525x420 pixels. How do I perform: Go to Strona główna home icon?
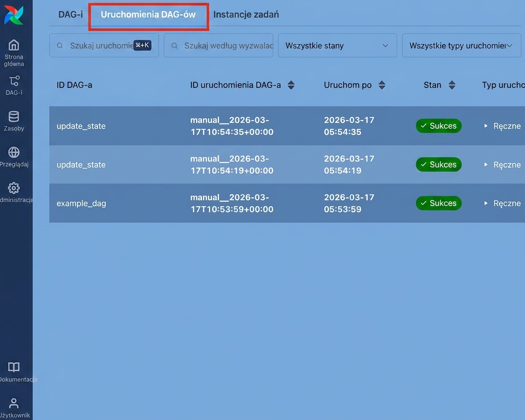click(14, 45)
